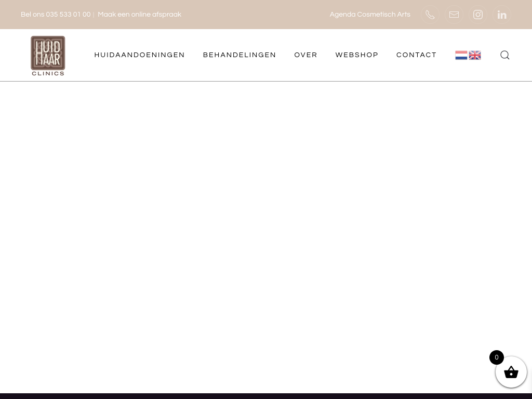This screenshot has width=532, height=399.
Task: Click the cart count badge showing 0
Action: [x=497, y=357]
